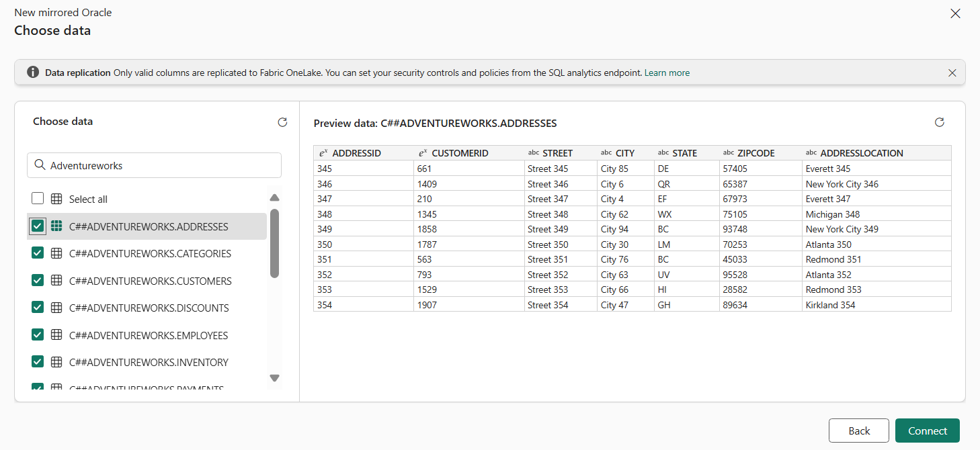The width and height of the screenshot is (980, 450).
Task: Click the table icon beside CATEGORIES
Action: click(56, 253)
